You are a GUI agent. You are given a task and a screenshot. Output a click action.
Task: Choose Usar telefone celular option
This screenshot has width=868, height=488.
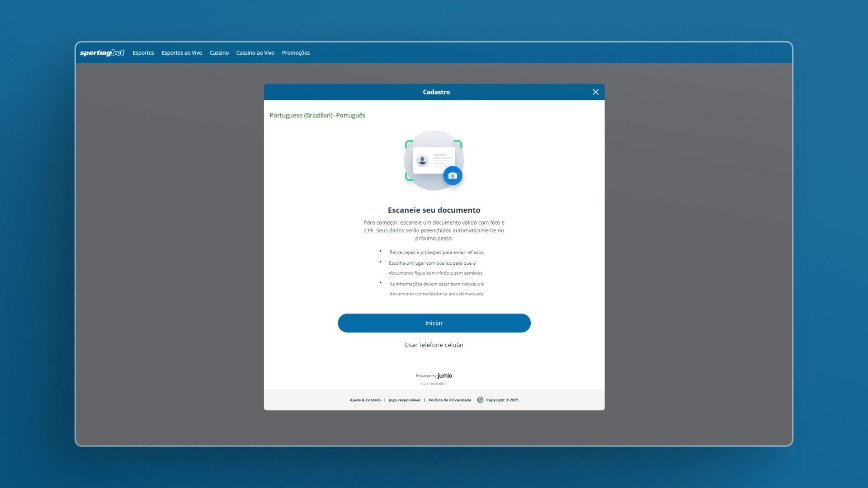click(x=434, y=345)
